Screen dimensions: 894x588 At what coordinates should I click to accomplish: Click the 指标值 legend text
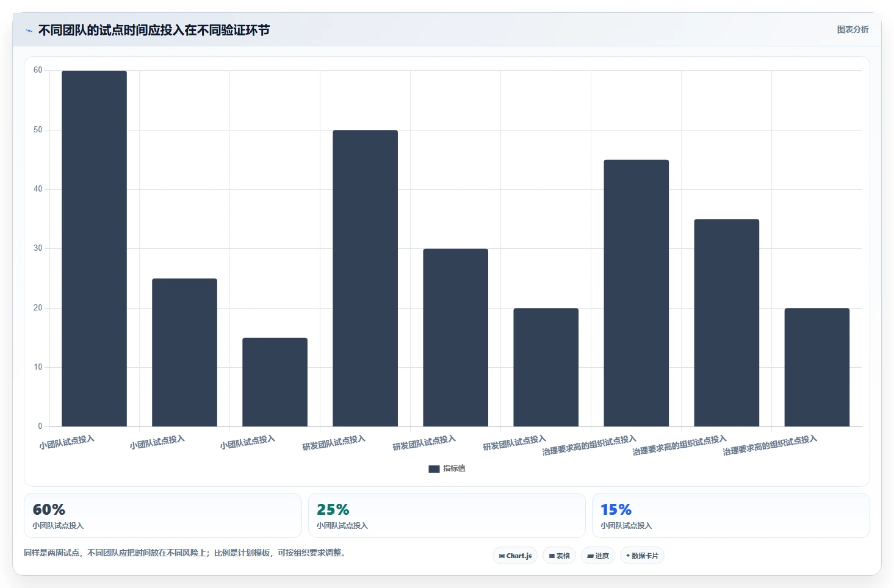coord(454,468)
